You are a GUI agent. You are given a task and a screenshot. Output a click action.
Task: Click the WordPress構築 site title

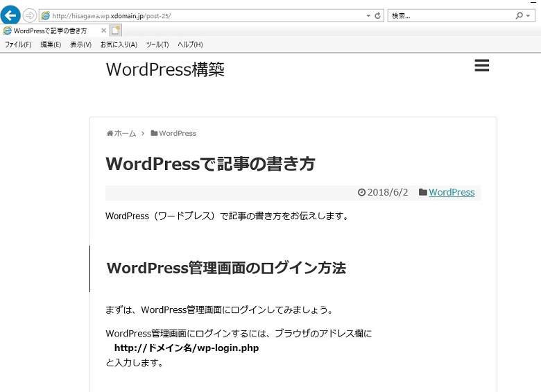[x=165, y=69]
